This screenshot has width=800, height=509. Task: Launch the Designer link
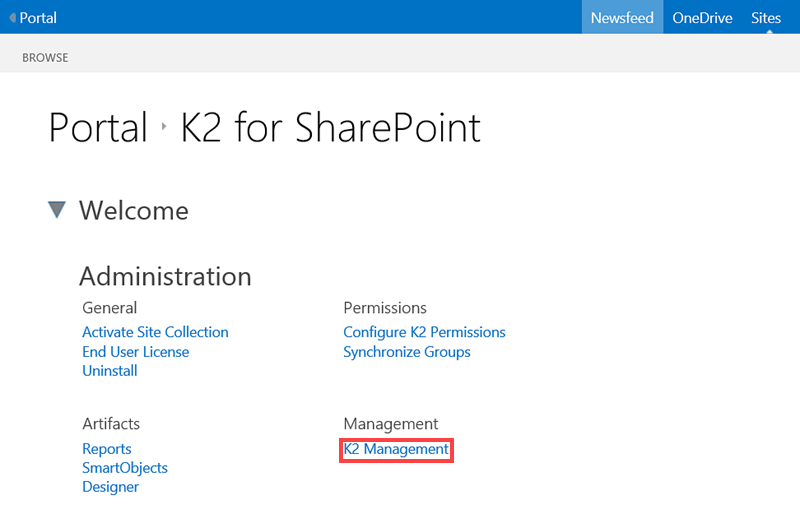tap(110, 487)
